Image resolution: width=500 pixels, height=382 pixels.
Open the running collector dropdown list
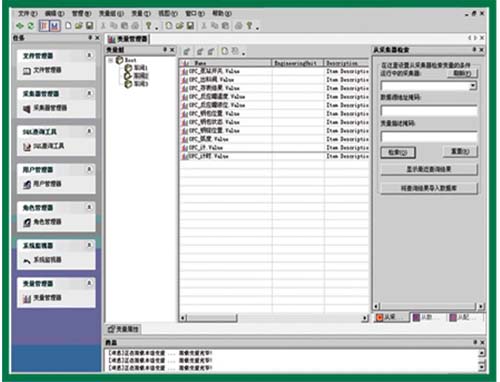click(x=473, y=86)
